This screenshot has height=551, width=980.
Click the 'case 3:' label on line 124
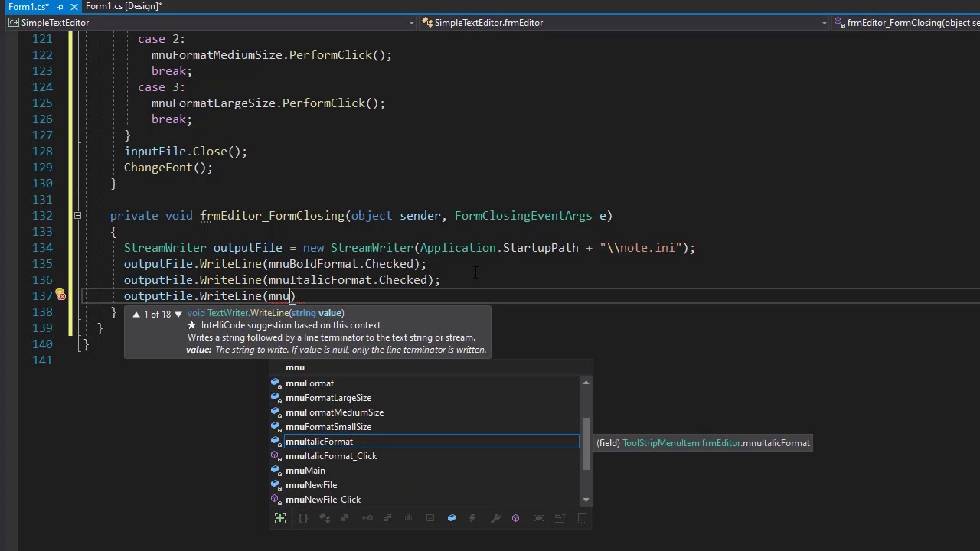162,87
